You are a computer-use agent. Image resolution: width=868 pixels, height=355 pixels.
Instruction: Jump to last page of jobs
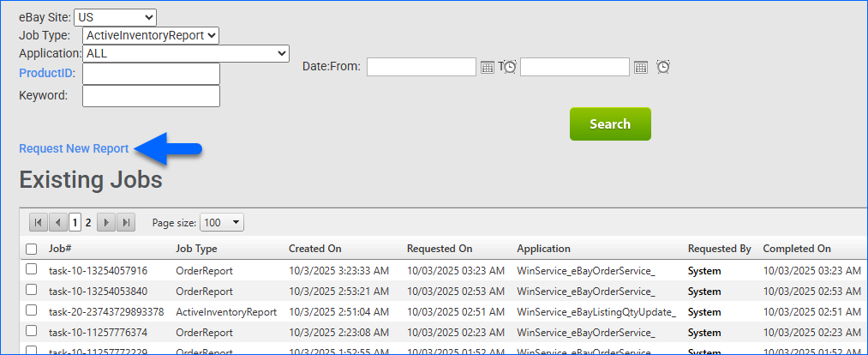coord(126,223)
